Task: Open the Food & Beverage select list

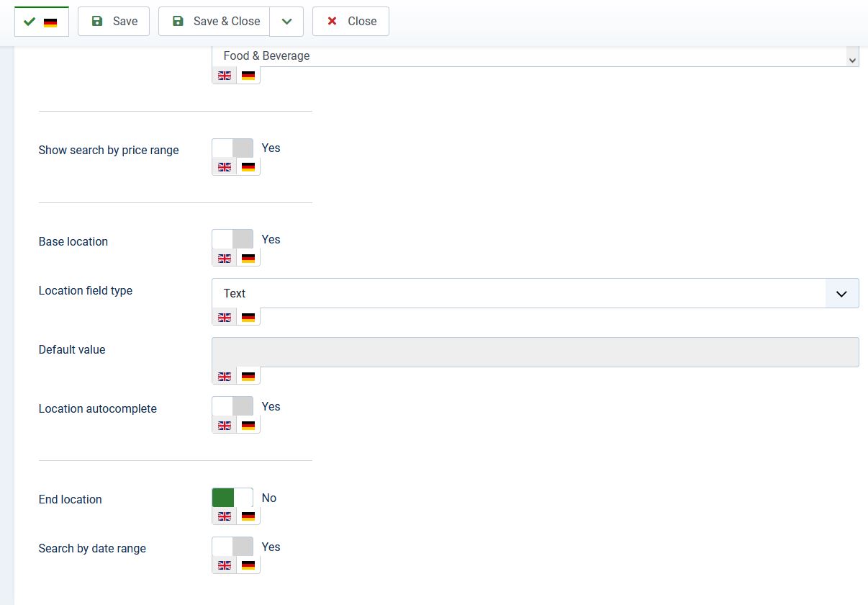Action: point(535,56)
